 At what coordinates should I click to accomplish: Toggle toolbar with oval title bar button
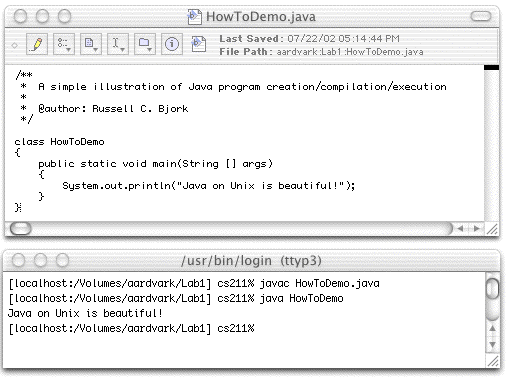click(x=481, y=16)
